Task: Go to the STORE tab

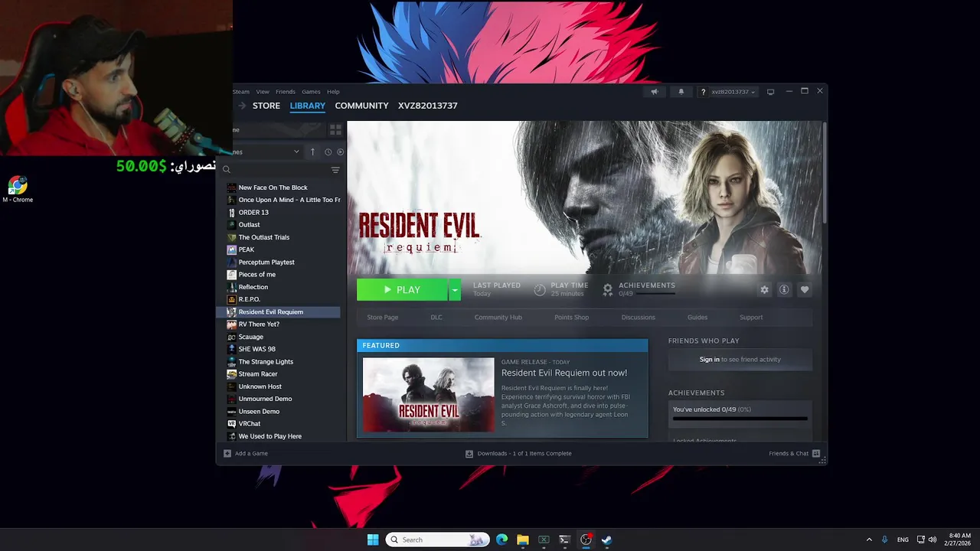Action: click(266, 106)
